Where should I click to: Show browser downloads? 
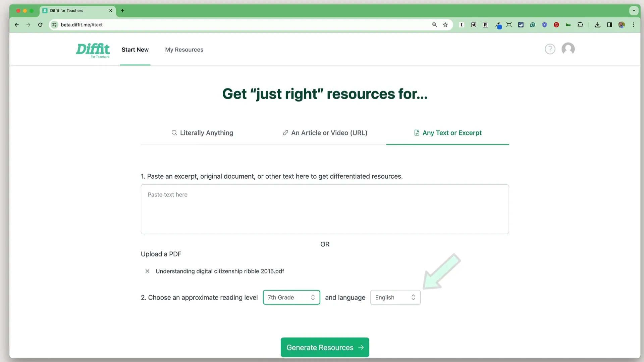[598, 25]
